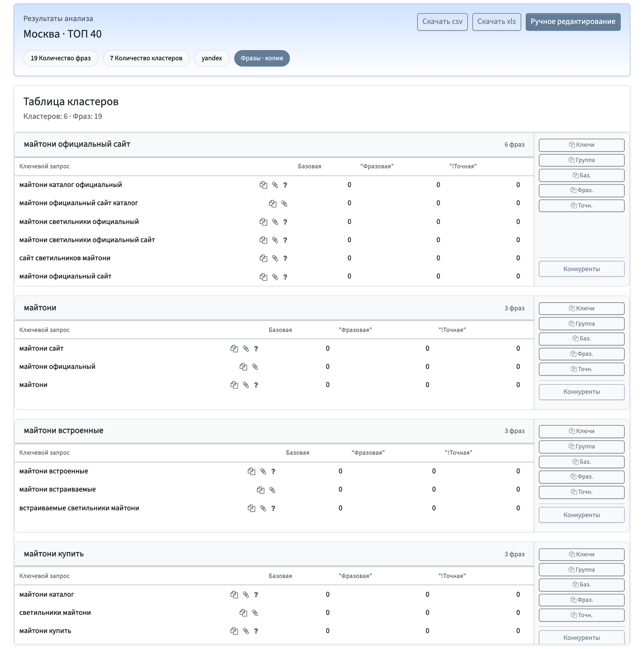The width and height of the screenshot is (644, 649).
Task: Click paperclip for 'майтони светильники официальный сайт'
Action: point(275,240)
